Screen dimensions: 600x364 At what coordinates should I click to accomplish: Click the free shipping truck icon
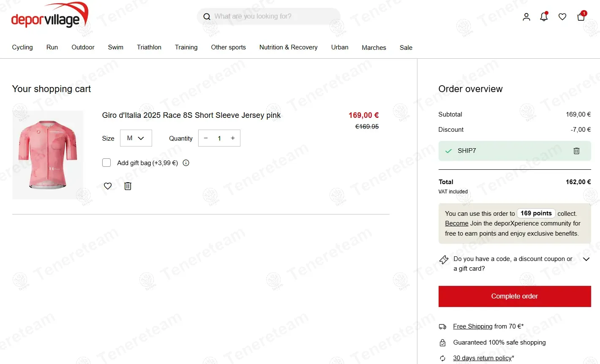click(x=442, y=326)
